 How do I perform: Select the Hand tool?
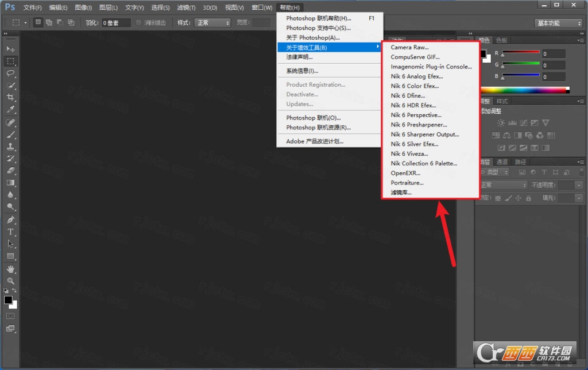coord(10,269)
